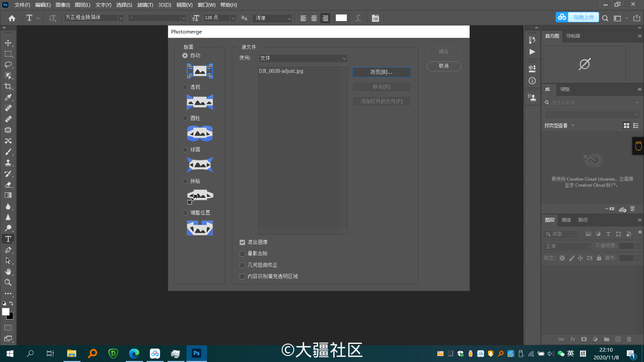Open the 滤镜 menu

[144, 5]
